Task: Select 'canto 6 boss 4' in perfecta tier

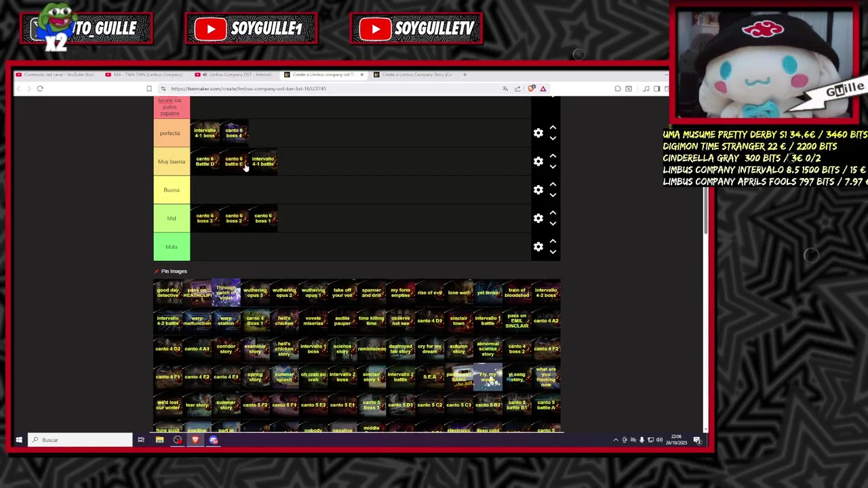Action: point(234,133)
